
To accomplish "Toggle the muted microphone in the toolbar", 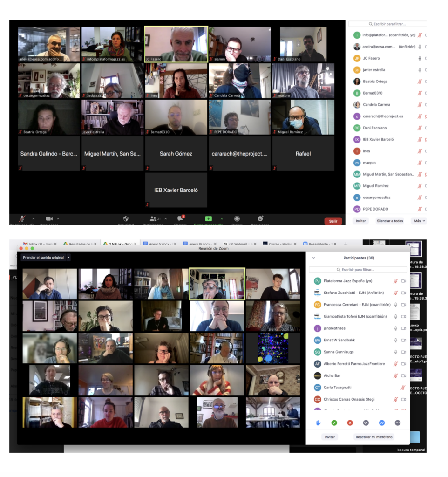I will (x=22, y=218).
